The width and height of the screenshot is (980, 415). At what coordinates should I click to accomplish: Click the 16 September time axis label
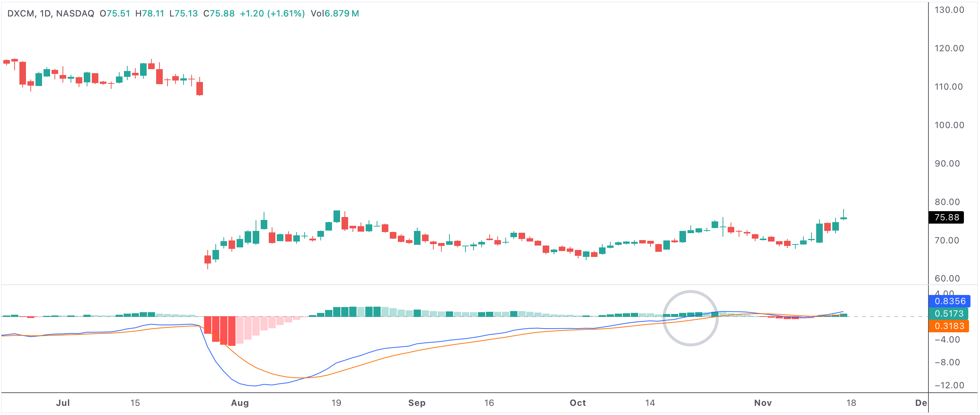489,403
